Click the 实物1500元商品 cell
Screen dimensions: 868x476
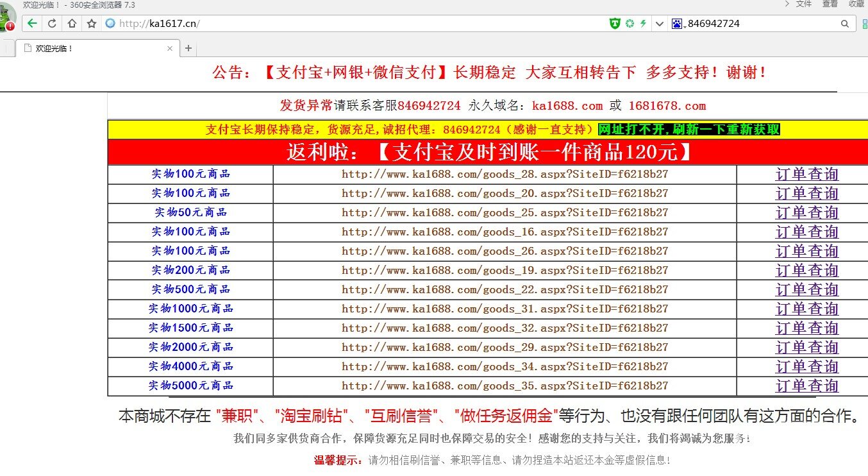(191, 328)
